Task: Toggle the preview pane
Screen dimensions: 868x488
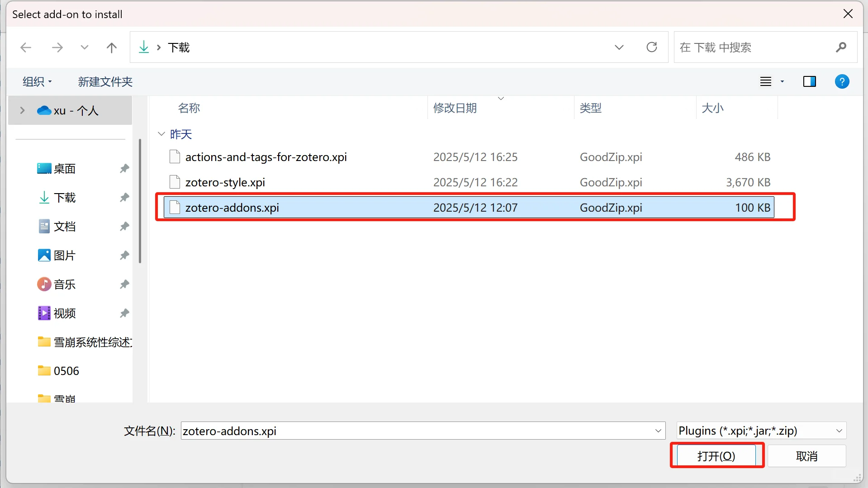Action: pyautogui.click(x=810, y=82)
